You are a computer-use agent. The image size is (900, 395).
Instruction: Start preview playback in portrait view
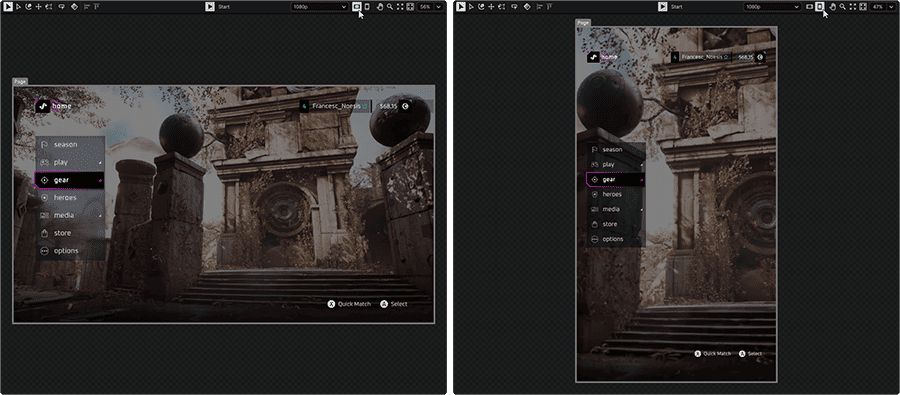663,6
